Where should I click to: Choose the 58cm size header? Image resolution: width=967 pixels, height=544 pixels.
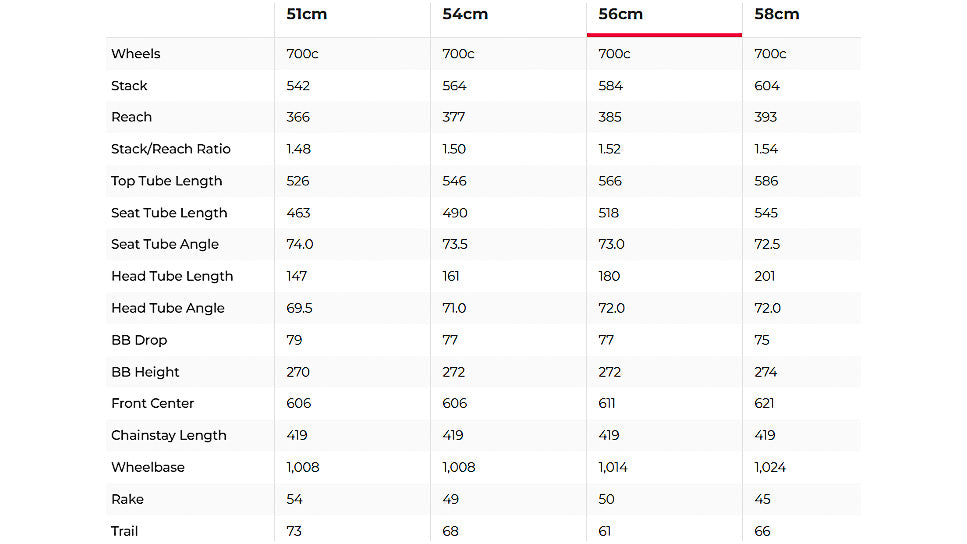click(776, 15)
